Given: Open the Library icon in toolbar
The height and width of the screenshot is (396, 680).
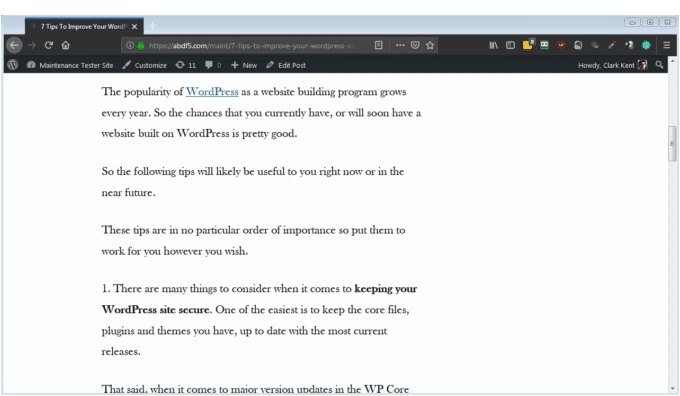Looking at the screenshot, I should pyautogui.click(x=494, y=45).
